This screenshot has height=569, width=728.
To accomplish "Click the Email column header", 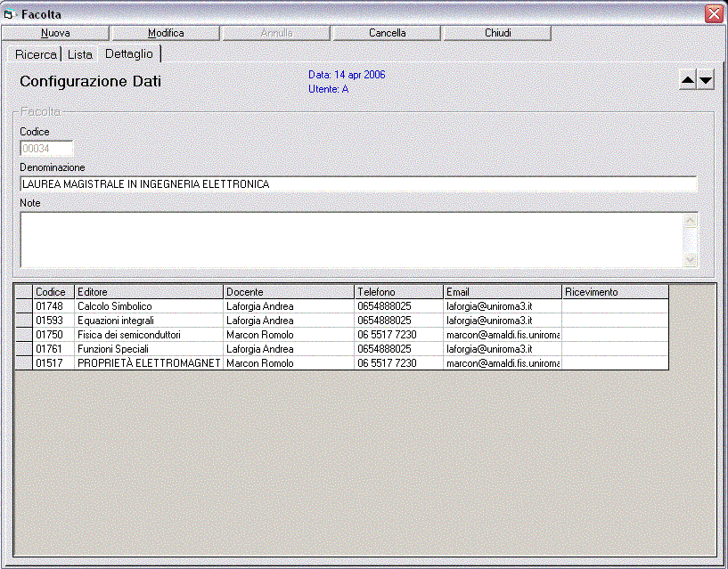I will 503,292.
